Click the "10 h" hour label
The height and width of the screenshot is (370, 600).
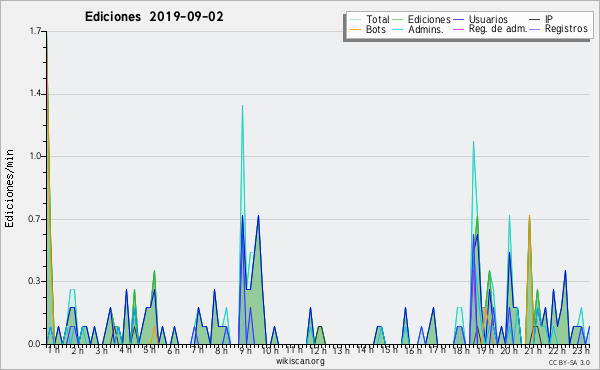271,350
